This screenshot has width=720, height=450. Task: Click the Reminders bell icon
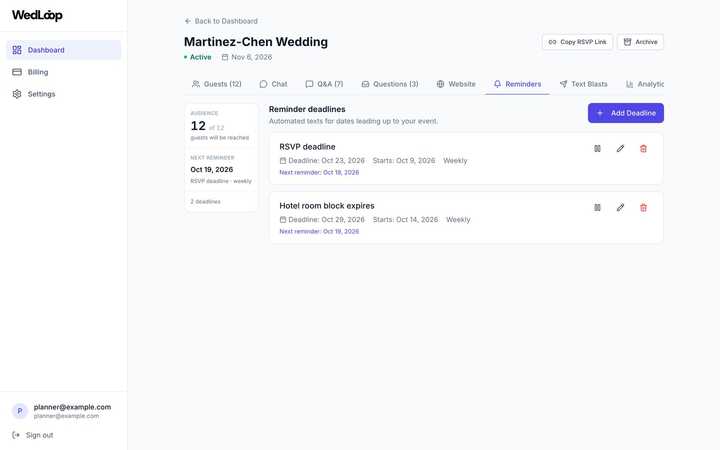(497, 84)
